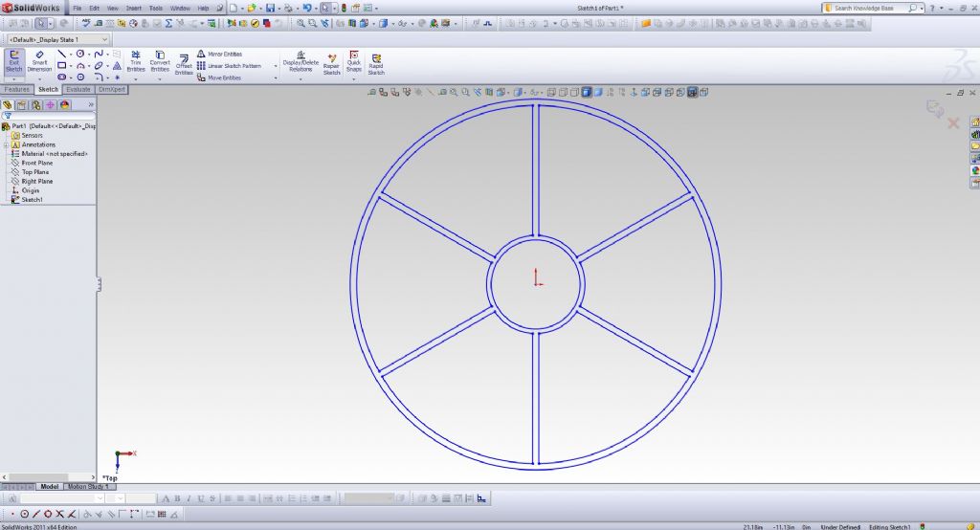This screenshot has height=530, width=980.
Task: Click the Exit Sketch button
Action: point(13,62)
